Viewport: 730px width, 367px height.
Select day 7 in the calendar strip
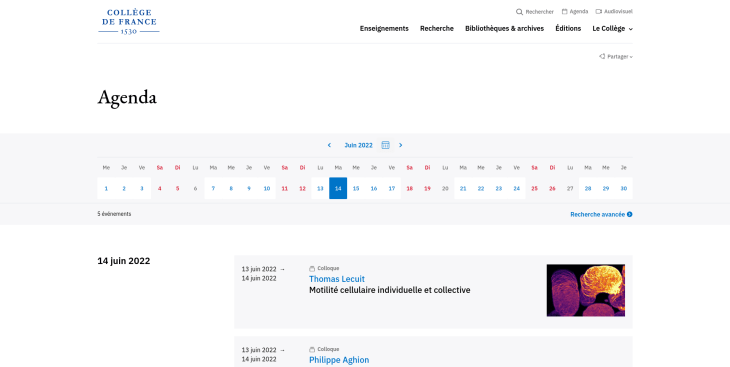pyautogui.click(x=213, y=188)
